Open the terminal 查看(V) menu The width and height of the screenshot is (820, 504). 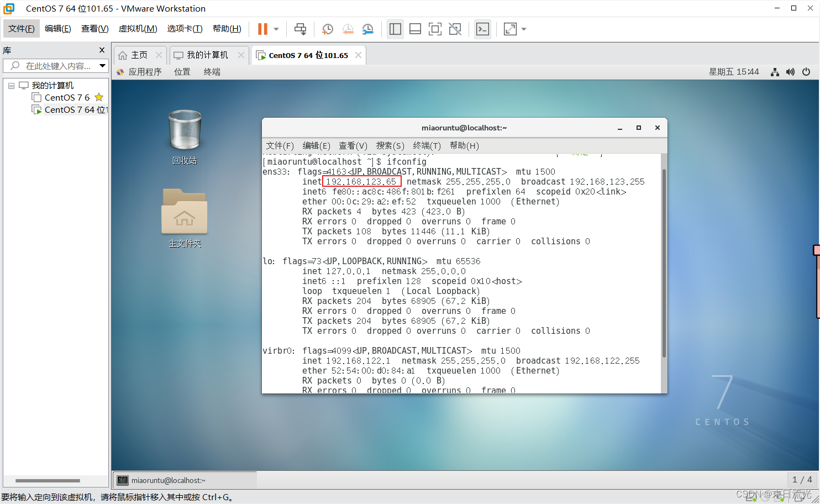pyautogui.click(x=353, y=146)
